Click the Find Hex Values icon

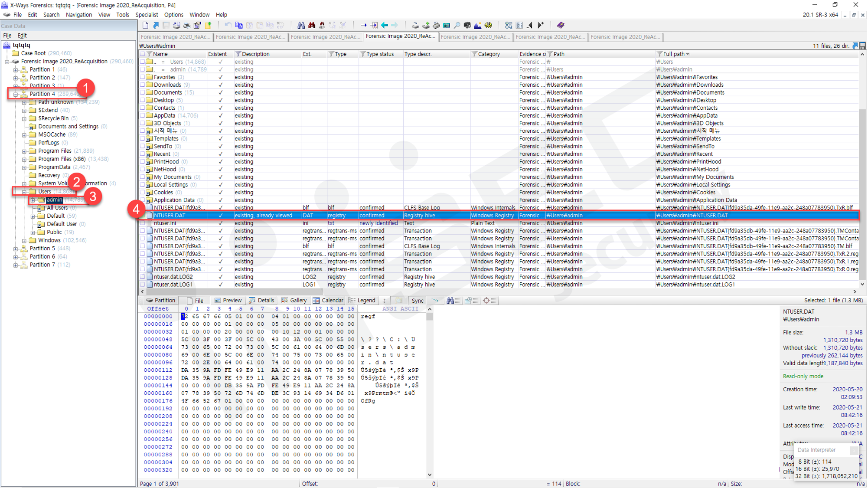322,25
